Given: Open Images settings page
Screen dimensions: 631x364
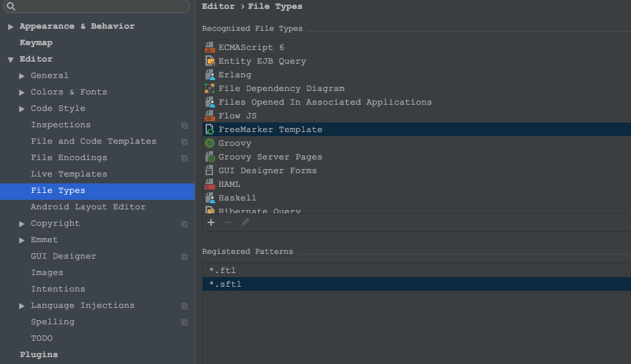Looking at the screenshot, I should (x=47, y=273).
